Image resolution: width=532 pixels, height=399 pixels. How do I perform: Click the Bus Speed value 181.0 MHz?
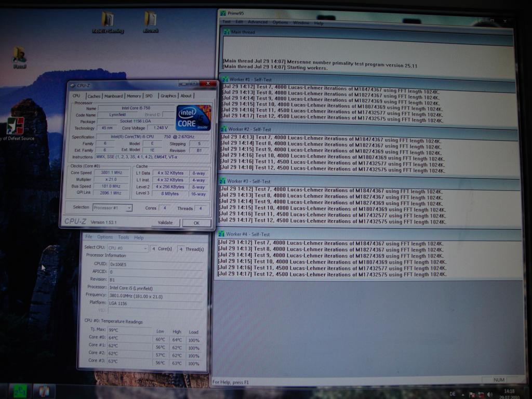(x=111, y=186)
